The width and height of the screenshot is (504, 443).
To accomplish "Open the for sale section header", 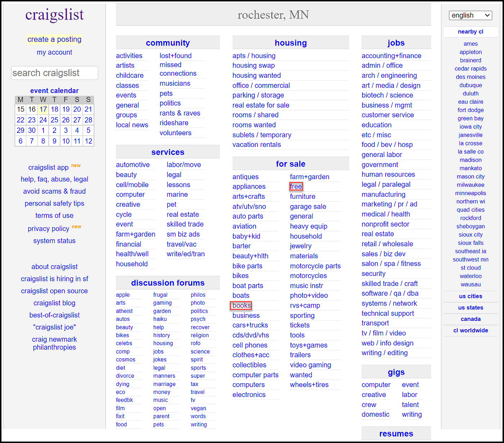I will (x=291, y=164).
